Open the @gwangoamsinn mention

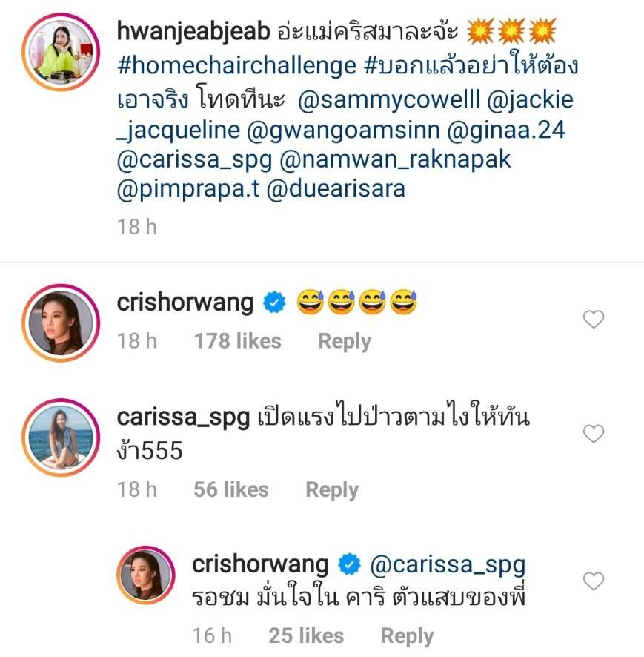(x=343, y=130)
